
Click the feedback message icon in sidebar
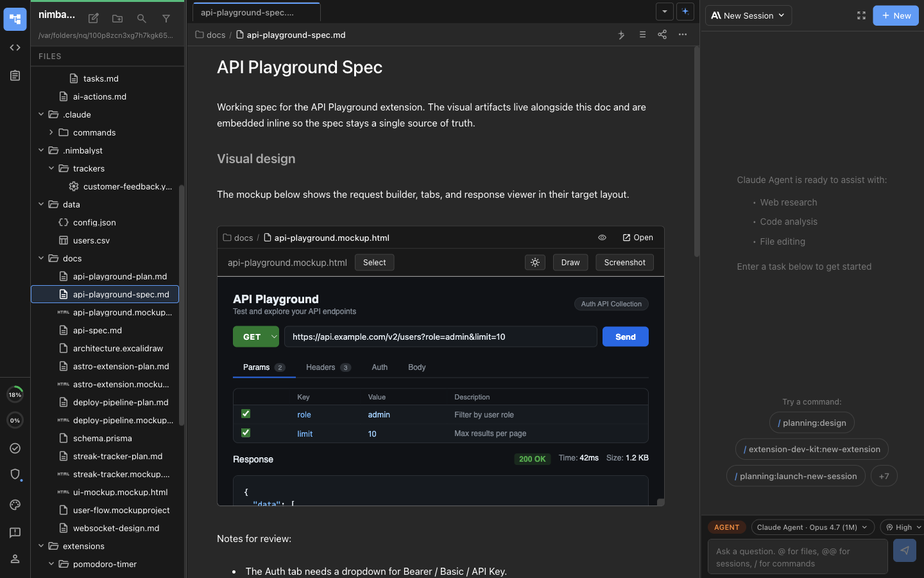click(x=15, y=532)
